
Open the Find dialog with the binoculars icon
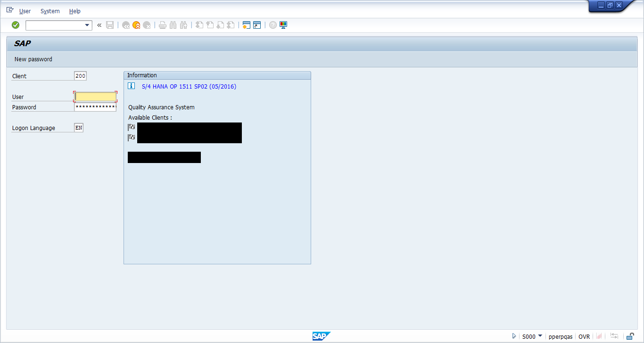173,25
